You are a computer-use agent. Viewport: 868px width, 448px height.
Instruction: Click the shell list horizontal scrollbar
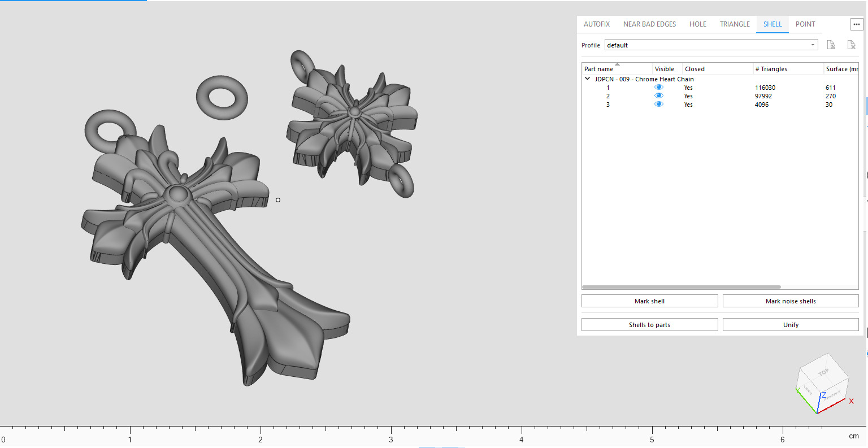click(x=681, y=287)
